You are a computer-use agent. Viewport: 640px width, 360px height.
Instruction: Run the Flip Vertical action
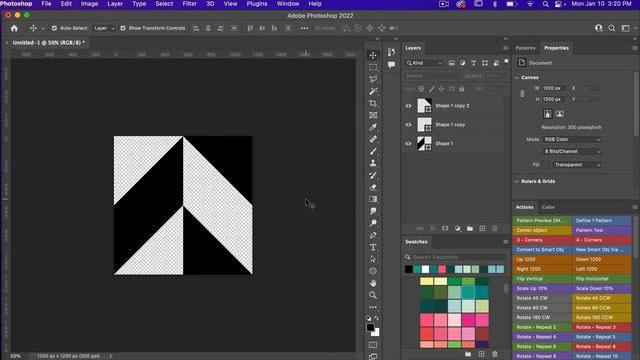(542, 279)
